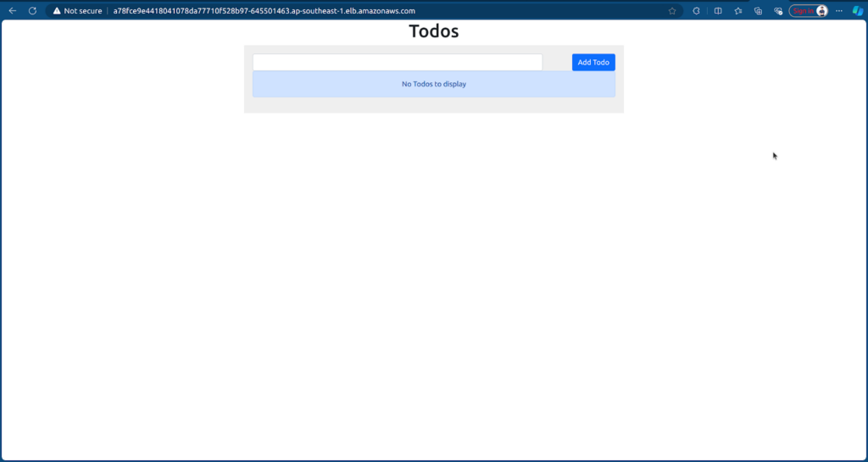Screen dimensions: 868x462
Task: Open the Favorites list icon
Action: (x=738, y=11)
